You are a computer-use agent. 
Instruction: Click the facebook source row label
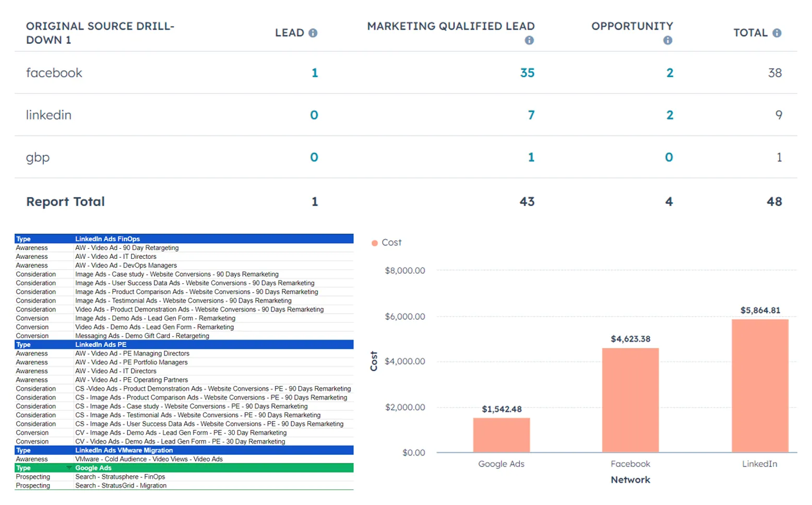click(x=54, y=73)
